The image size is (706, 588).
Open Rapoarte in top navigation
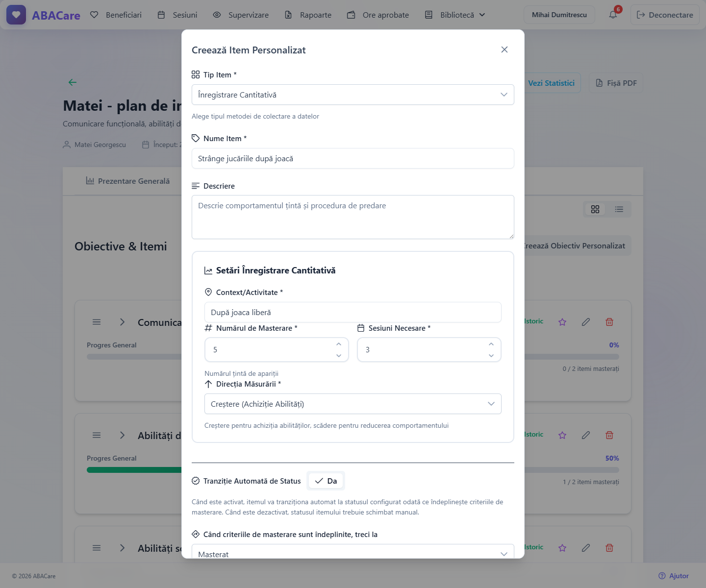[308, 15]
